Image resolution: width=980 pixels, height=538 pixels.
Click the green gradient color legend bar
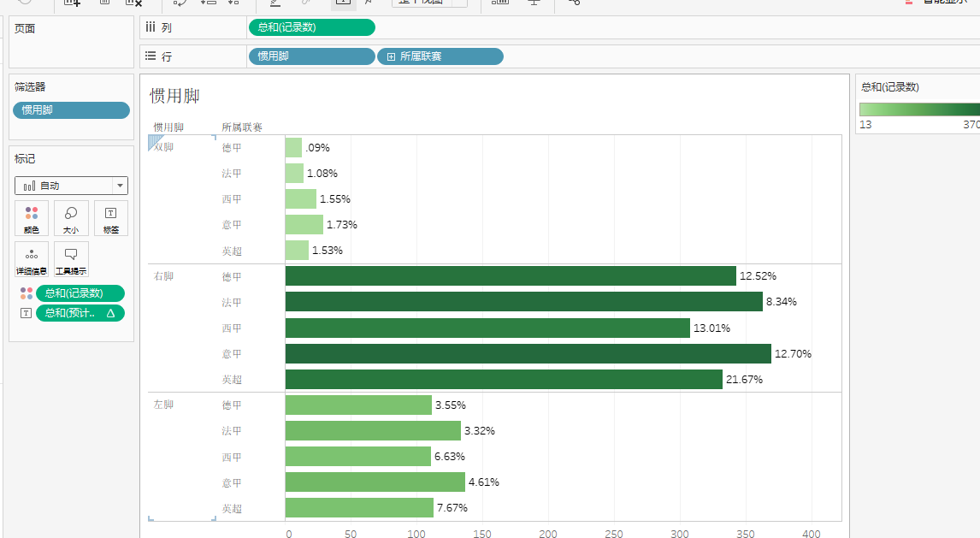[919, 109]
